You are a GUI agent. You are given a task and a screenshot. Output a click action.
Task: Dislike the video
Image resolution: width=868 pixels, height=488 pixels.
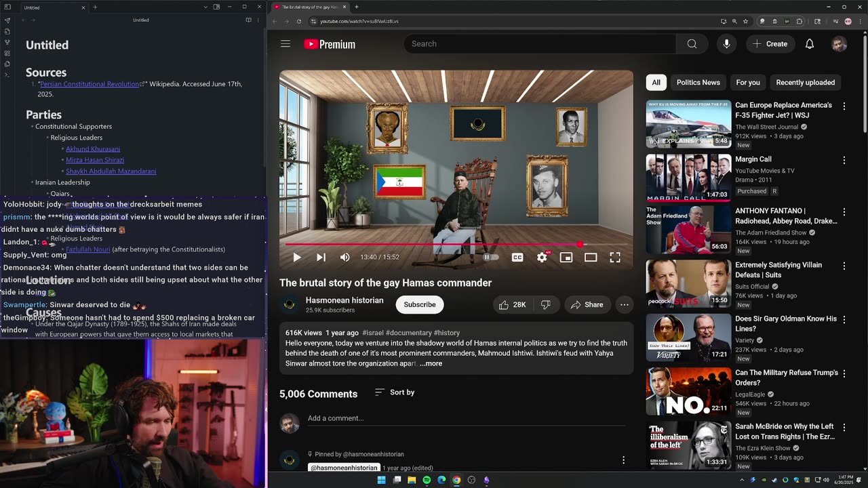[546, 305]
